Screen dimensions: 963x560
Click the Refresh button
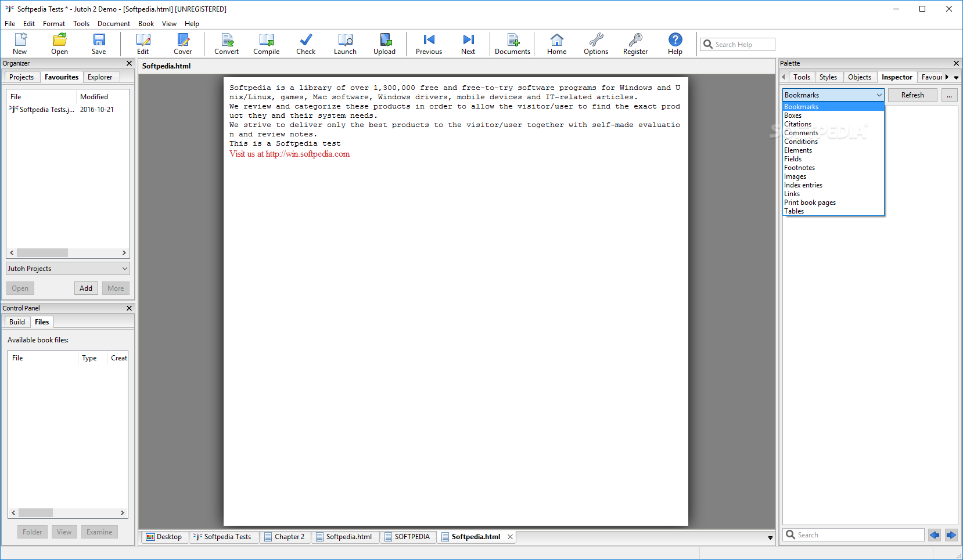(x=912, y=95)
